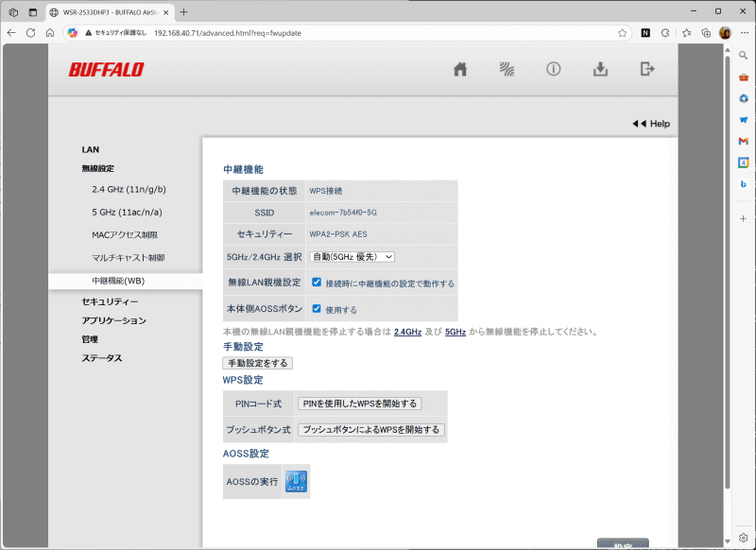Click the logout icon at top right

click(x=646, y=68)
